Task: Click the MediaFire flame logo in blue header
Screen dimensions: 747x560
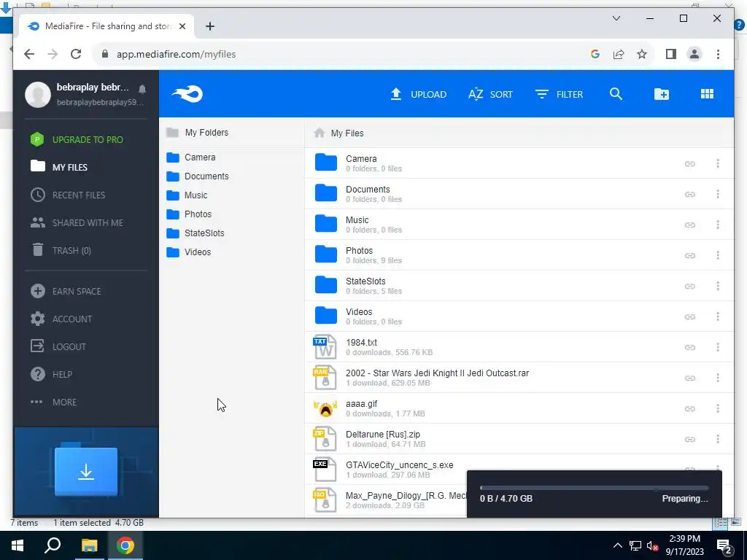Action: [x=187, y=94]
